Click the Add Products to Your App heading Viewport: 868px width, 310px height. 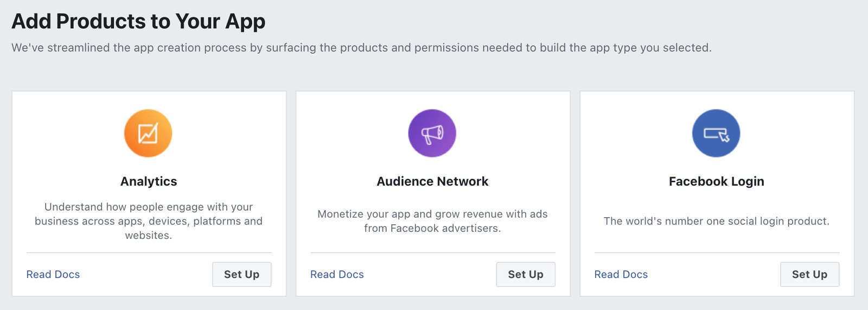[x=138, y=22]
